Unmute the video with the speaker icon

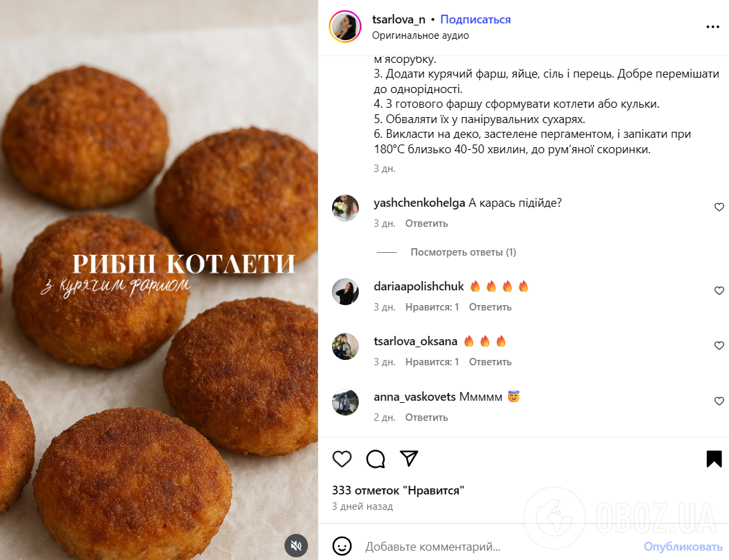tap(296, 545)
